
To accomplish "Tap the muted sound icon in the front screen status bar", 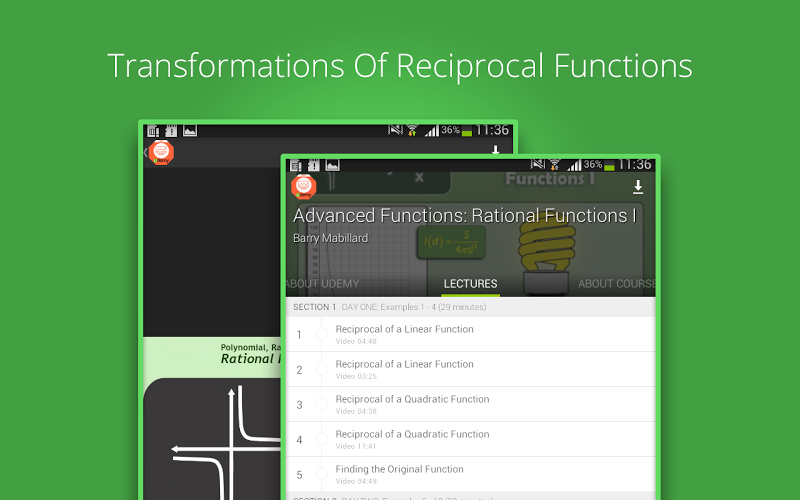I will coord(538,164).
